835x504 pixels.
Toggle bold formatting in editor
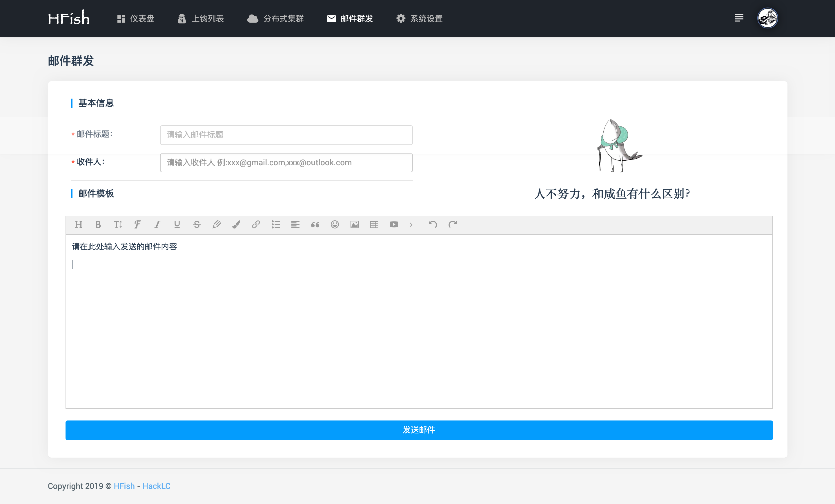98,224
